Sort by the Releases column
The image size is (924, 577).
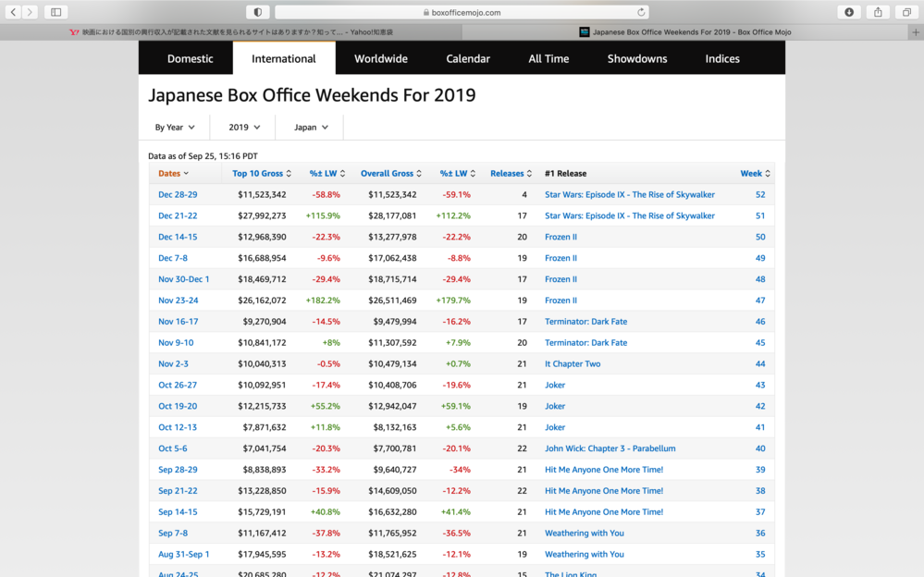[x=511, y=173]
